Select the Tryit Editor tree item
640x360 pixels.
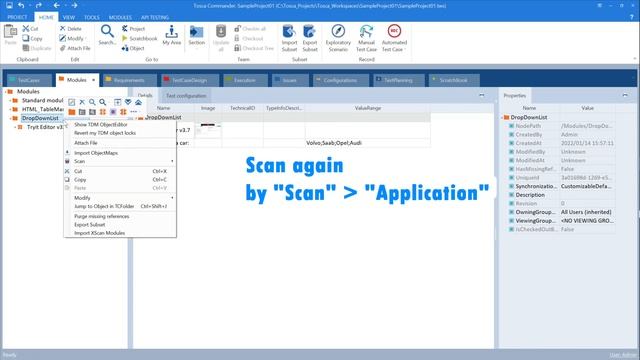pyautogui.click(x=45, y=127)
